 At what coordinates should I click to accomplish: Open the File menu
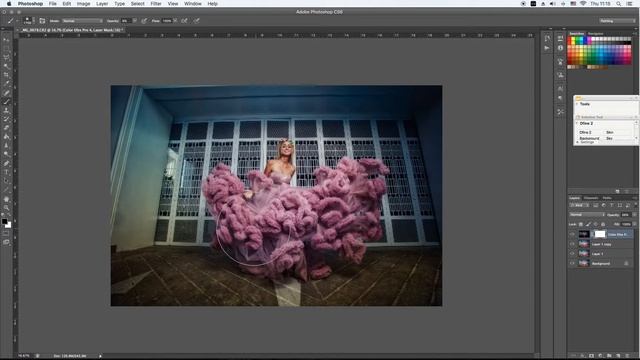[53, 4]
